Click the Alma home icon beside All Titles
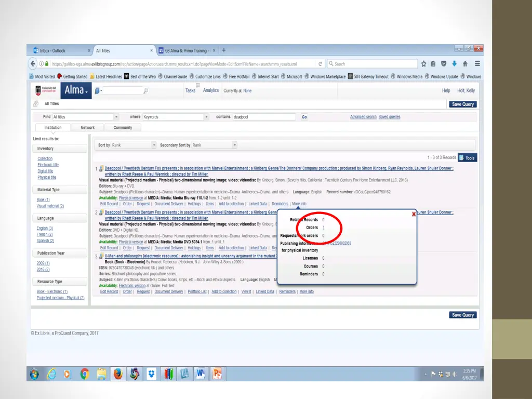Image resolution: width=532 pixels, height=399 pixels. (x=36, y=104)
